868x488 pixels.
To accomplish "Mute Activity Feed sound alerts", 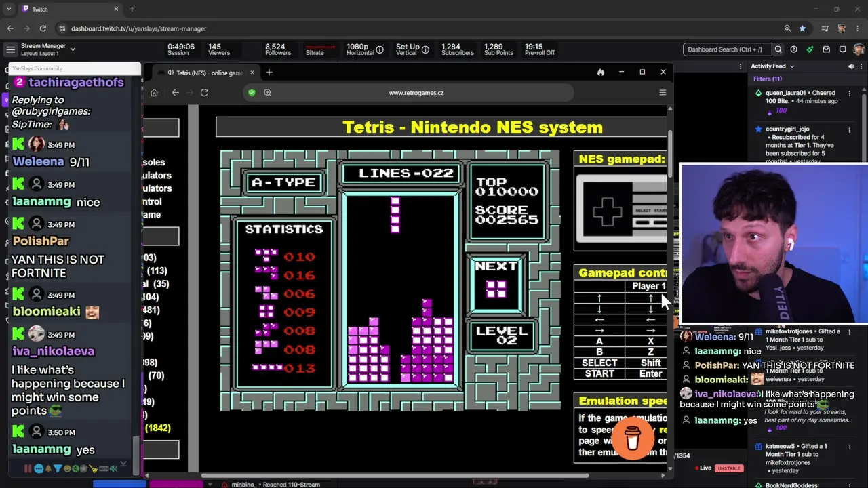I will click(x=851, y=66).
